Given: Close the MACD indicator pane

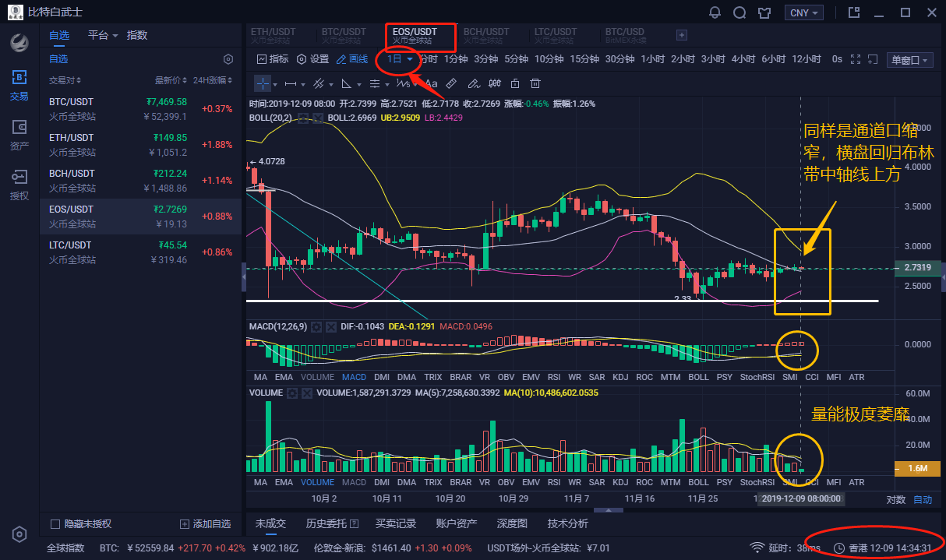Looking at the screenshot, I should point(331,327).
